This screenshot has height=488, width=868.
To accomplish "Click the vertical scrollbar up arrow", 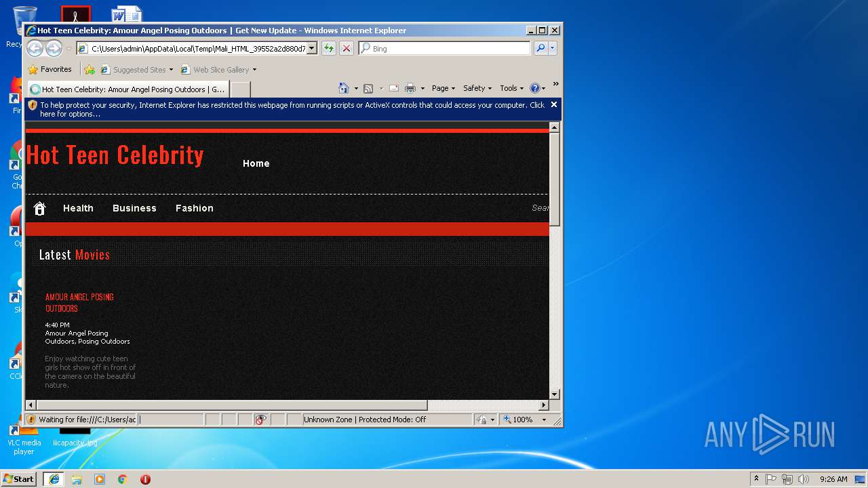I will (554, 127).
